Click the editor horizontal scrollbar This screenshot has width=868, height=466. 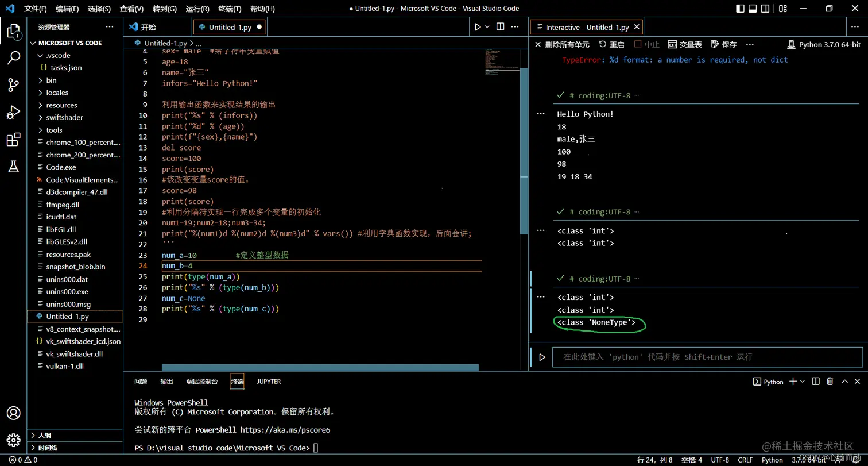click(321, 368)
